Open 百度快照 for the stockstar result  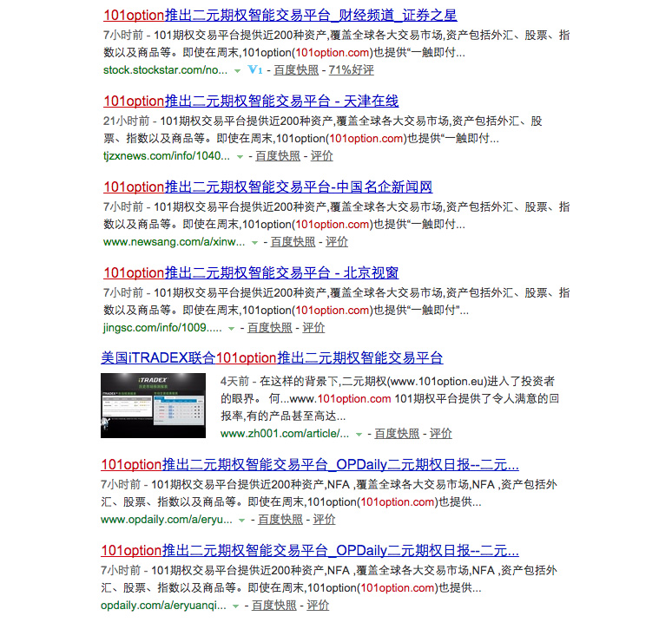coord(296,70)
